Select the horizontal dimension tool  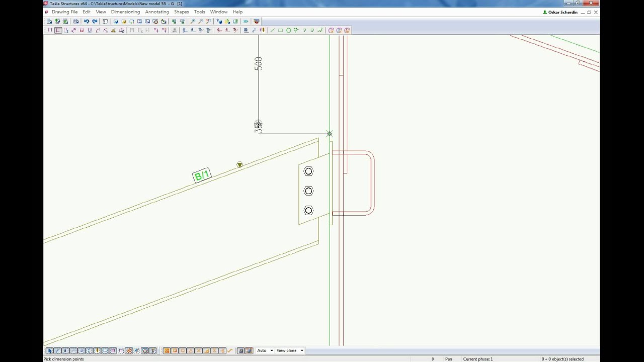pos(49,30)
